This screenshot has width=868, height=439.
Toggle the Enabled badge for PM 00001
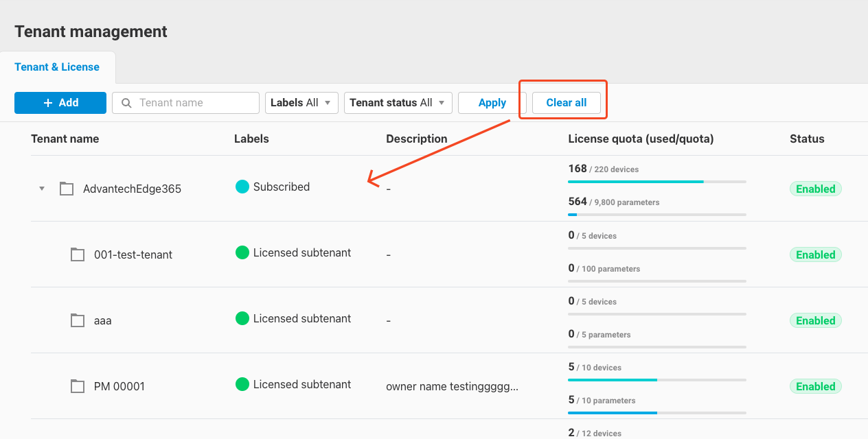(x=815, y=385)
